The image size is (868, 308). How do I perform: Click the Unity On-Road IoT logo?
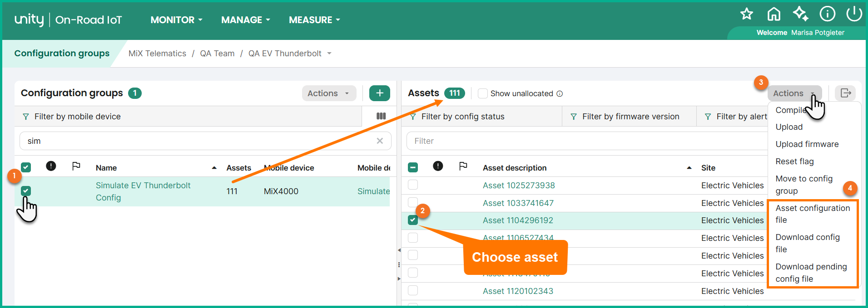[x=68, y=20]
